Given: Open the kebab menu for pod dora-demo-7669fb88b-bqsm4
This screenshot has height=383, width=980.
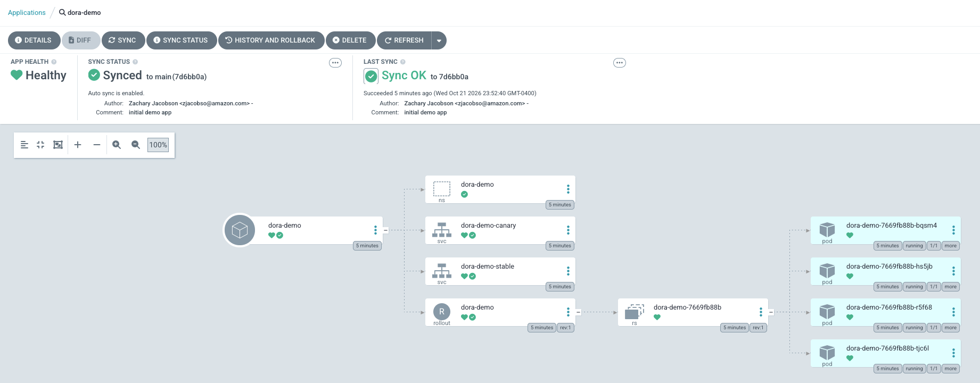Looking at the screenshot, I should (x=953, y=230).
